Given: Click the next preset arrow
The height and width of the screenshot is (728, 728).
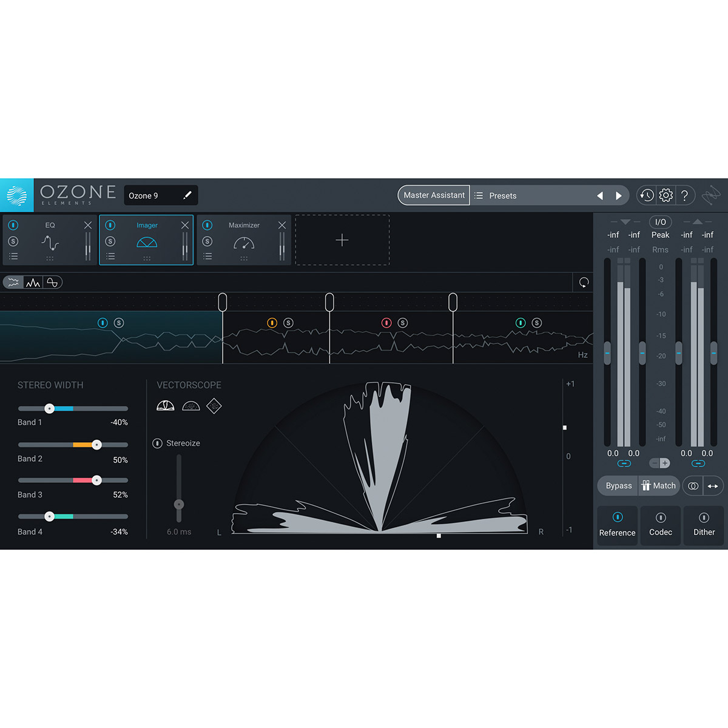Looking at the screenshot, I should 619,195.
